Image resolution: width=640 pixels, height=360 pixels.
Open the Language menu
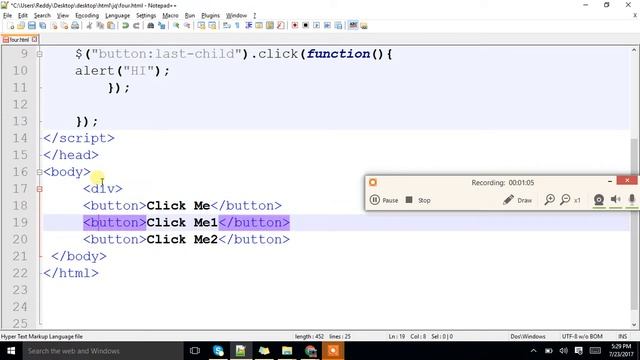118,16
